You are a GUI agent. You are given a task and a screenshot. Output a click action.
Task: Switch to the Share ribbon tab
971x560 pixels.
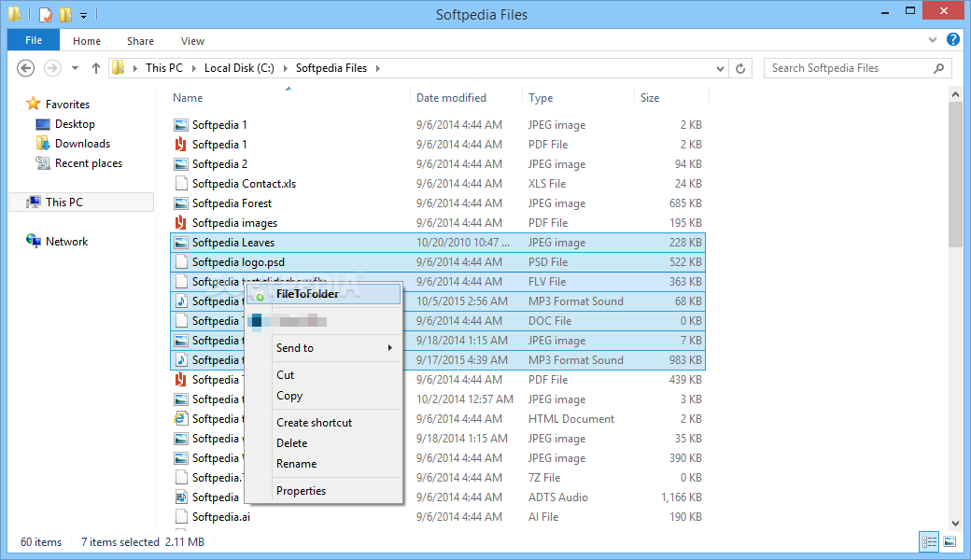141,41
